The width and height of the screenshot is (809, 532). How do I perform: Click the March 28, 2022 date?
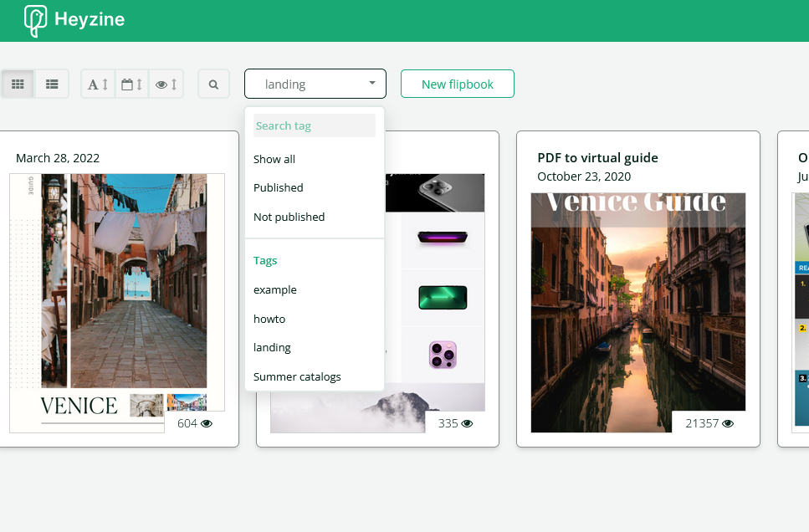coord(58,158)
